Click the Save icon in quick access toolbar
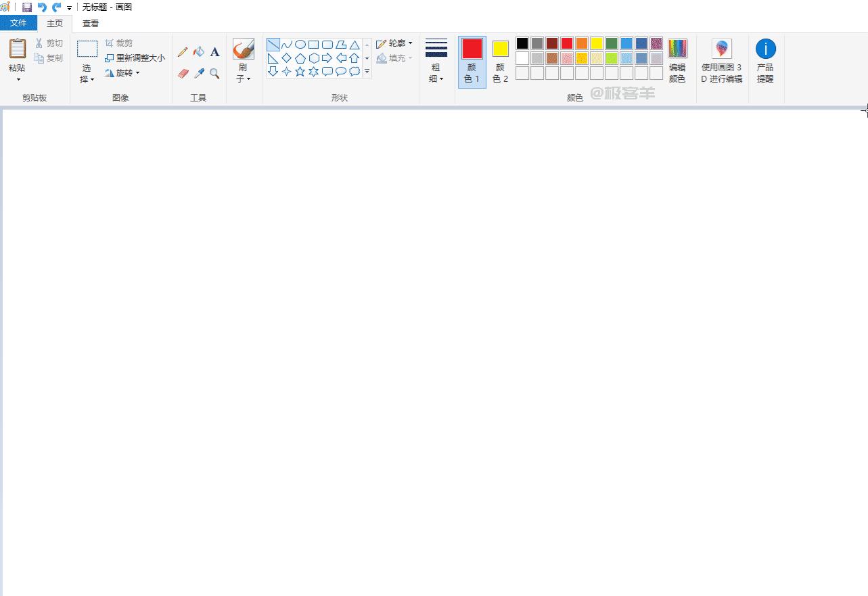Screen dimensions: 868x596 click(x=27, y=7)
